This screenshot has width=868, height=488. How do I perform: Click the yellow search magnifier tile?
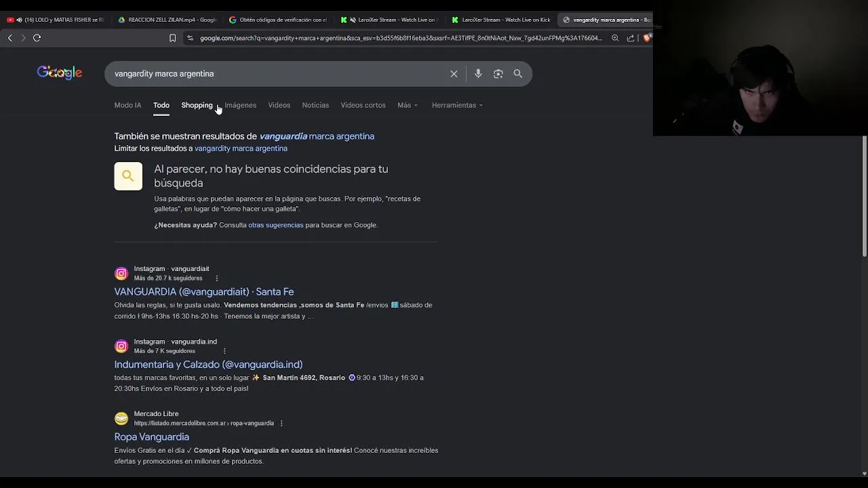pos(128,176)
